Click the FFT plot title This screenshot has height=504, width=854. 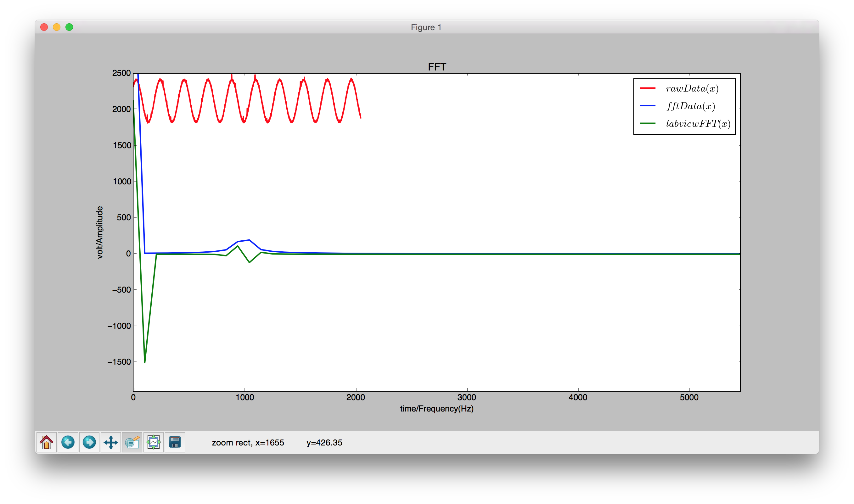coord(437,67)
